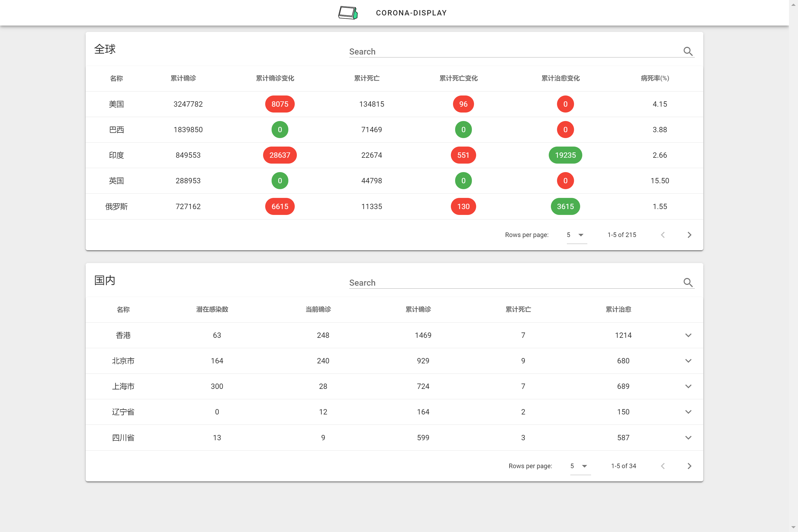The width and height of the screenshot is (798, 532).
Task: Click the red 551 badge for 印度
Action: pyautogui.click(x=463, y=155)
